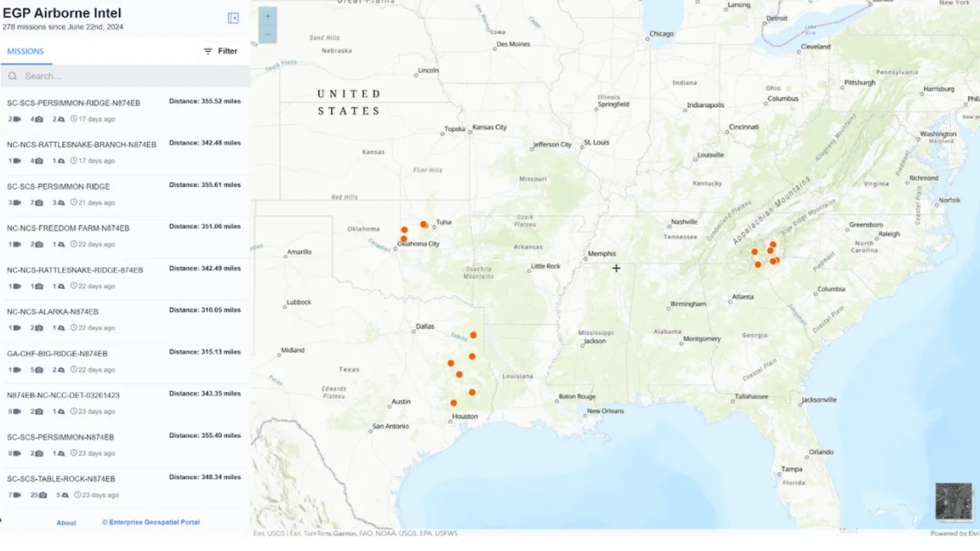Viewport: 980px width, 551px height.
Task: Click the magnifier icon in the search bar
Action: [x=12, y=76]
